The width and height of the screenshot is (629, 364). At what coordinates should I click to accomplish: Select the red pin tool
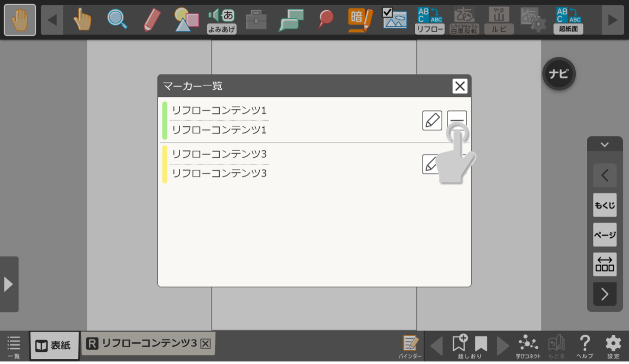coord(326,20)
